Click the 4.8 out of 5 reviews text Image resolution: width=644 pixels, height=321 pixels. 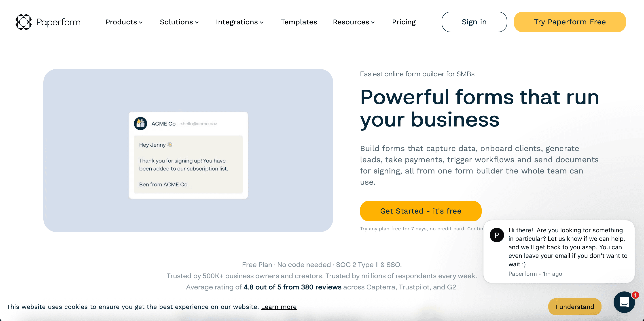(x=292, y=287)
